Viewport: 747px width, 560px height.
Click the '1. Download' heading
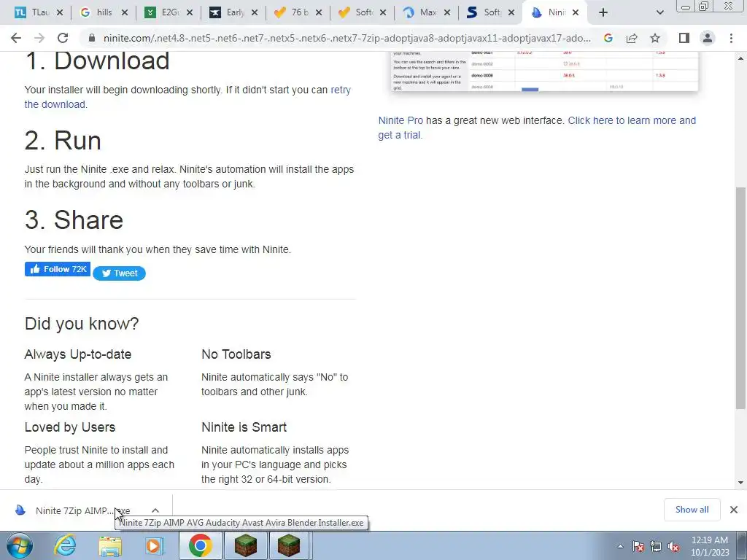pos(97,61)
